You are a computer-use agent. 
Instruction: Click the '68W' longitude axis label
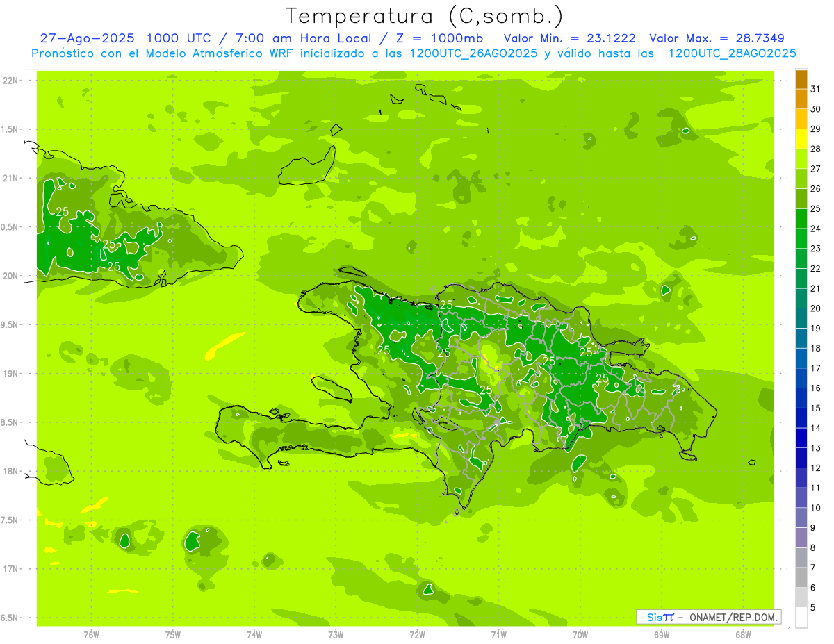[x=743, y=635]
